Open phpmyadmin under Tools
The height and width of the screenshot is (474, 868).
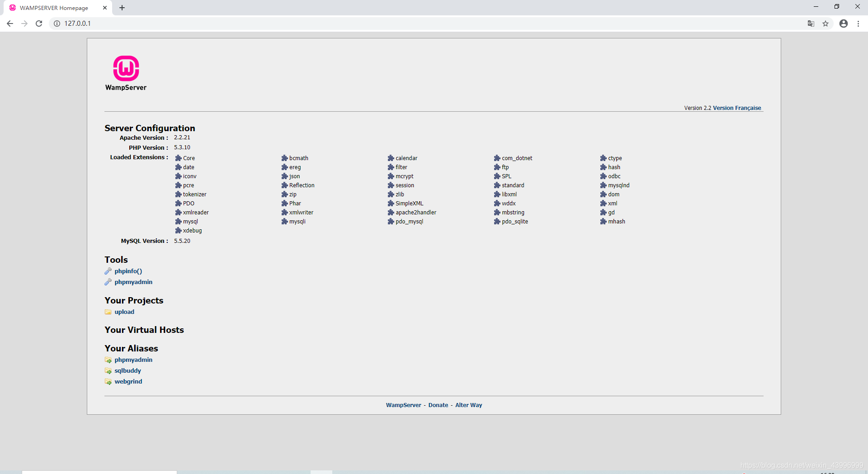tap(133, 282)
